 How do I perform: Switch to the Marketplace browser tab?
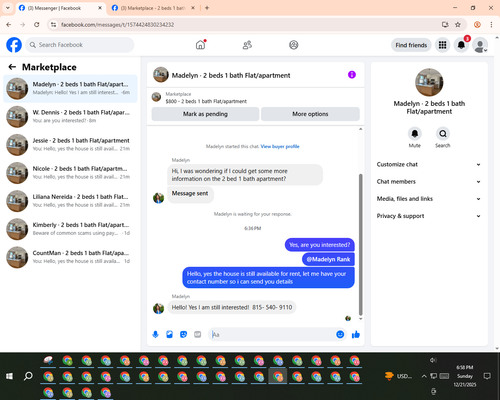pos(153,8)
